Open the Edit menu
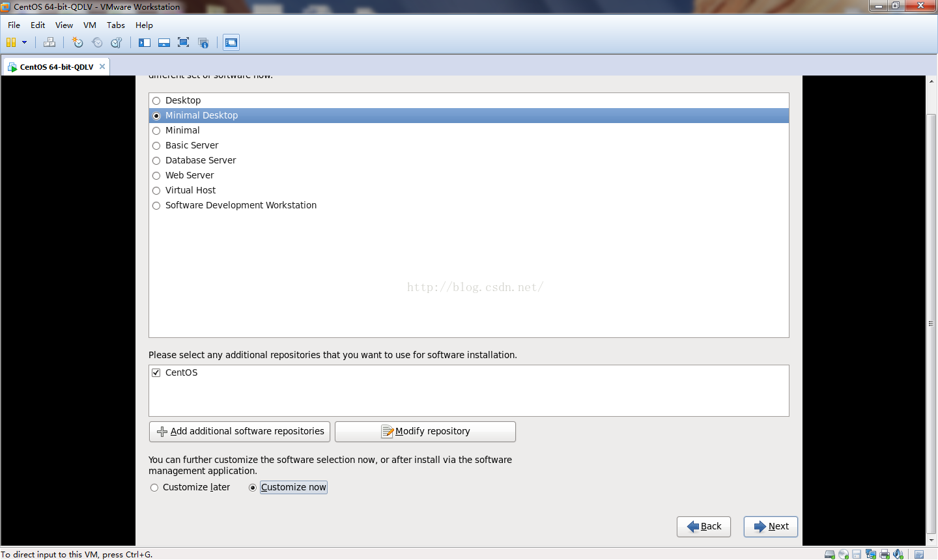Image resolution: width=938 pixels, height=560 pixels. (38, 25)
